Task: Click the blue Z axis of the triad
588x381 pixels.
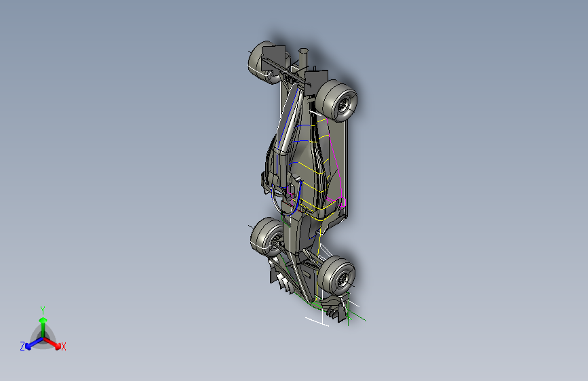Action: pyautogui.click(x=34, y=343)
